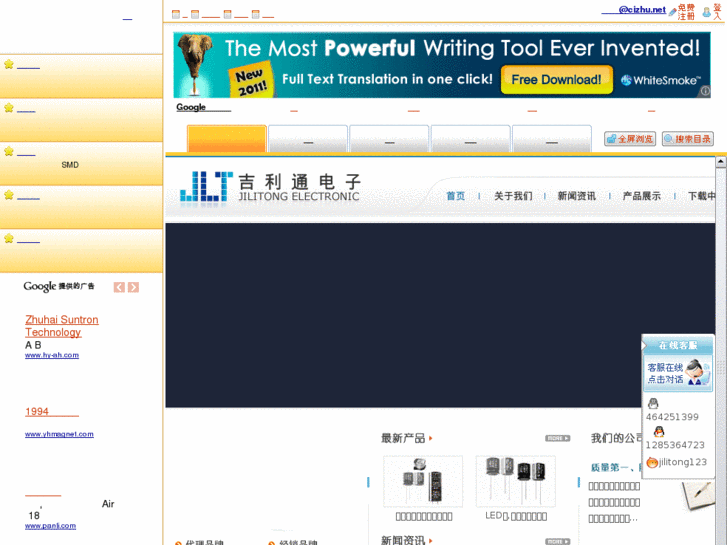Screen dimensions: 727x545
Task: Click the Wangwang icon beside jilitong123
Action: pyautogui.click(x=652, y=462)
